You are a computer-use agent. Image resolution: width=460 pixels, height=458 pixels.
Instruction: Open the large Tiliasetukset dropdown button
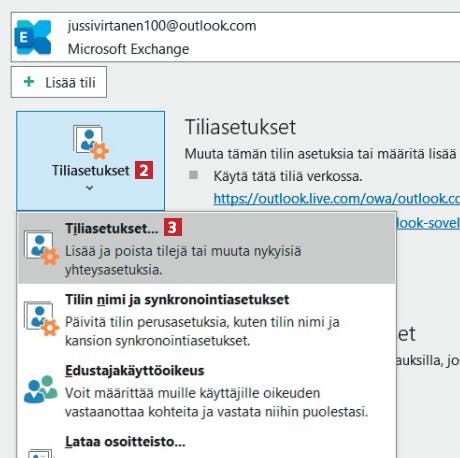click(x=90, y=161)
